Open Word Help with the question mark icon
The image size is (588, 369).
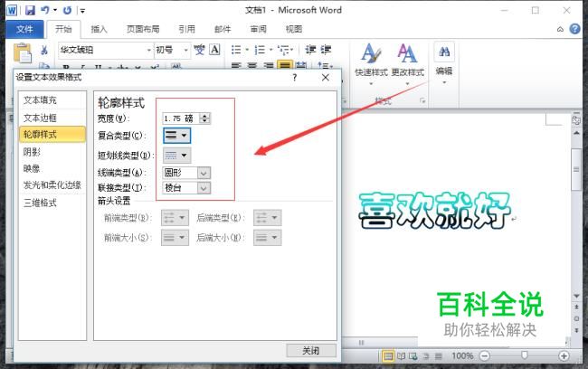pos(574,29)
